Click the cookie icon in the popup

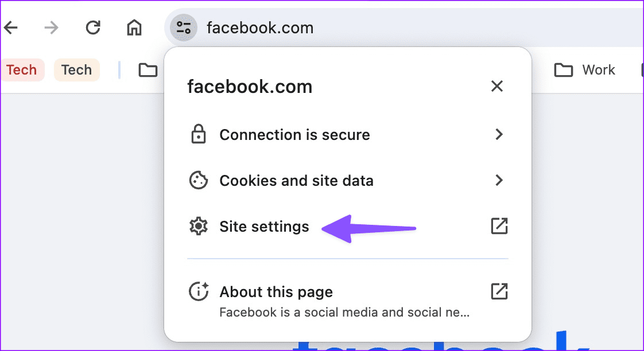click(198, 180)
